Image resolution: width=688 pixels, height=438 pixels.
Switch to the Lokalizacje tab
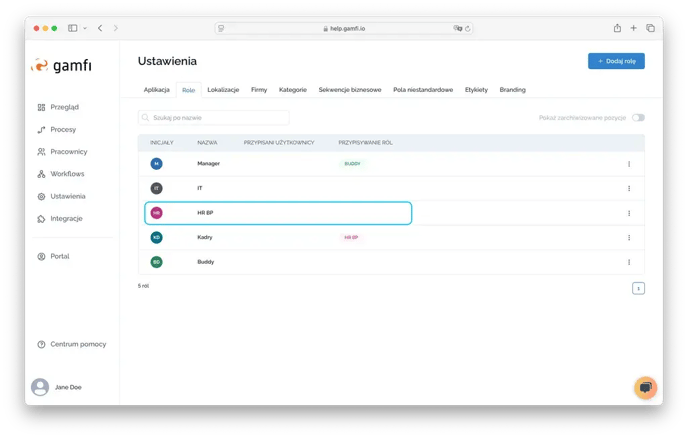click(x=223, y=90)
